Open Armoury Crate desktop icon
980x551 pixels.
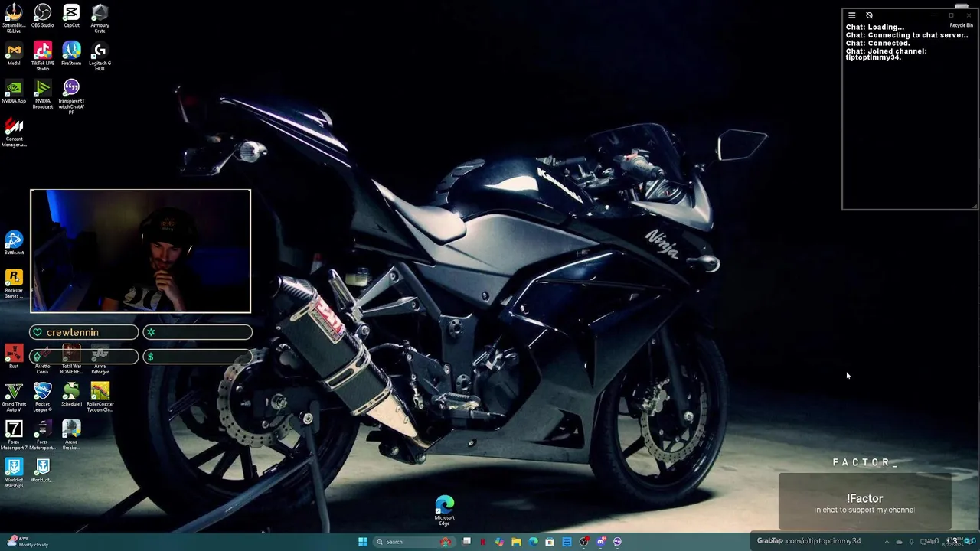tap(100, 18)
